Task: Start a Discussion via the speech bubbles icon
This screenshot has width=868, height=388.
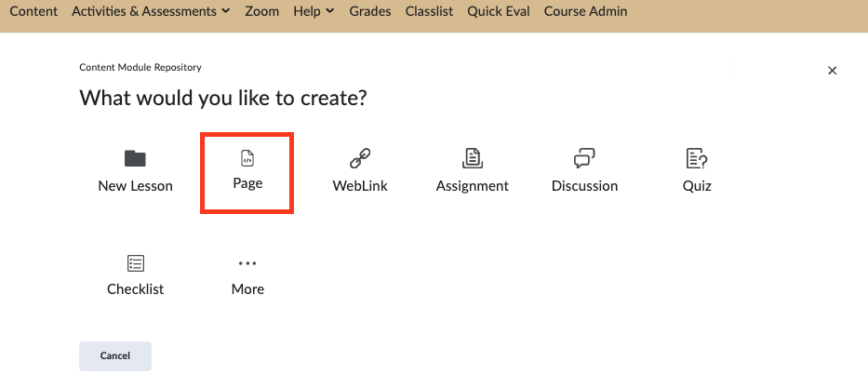Action: tap(584, 158)
